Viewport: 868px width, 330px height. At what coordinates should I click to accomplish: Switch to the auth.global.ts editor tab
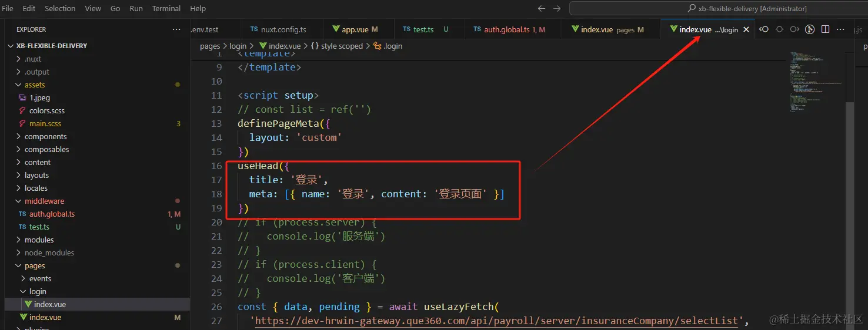pos(513,29)
